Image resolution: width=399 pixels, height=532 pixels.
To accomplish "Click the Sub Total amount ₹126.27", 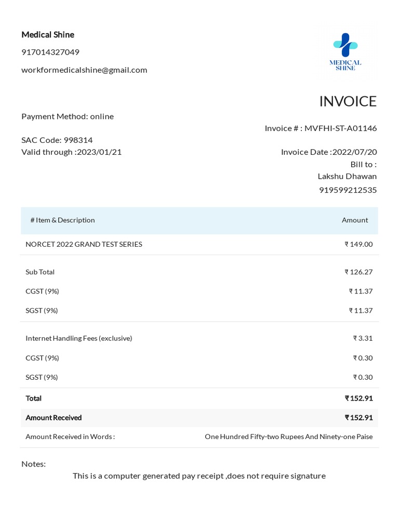I will (x=358, y=272).
